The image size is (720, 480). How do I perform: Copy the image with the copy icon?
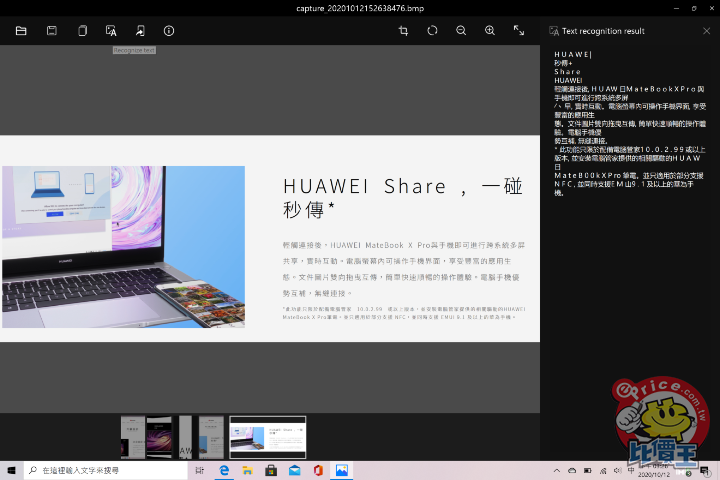[82, 31]
